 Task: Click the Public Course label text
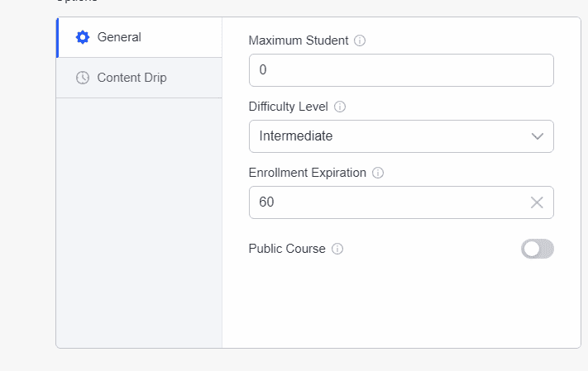[287, 249]
